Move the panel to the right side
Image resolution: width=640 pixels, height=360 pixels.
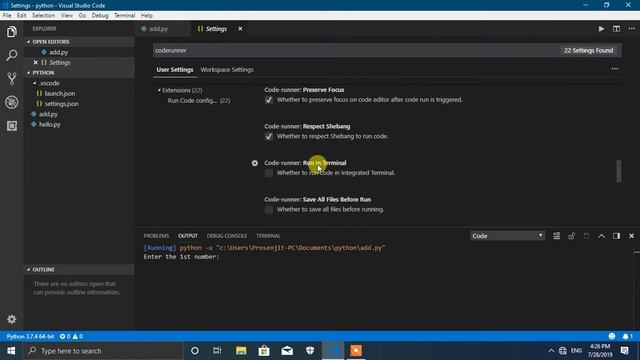click(x=616, y=236)
